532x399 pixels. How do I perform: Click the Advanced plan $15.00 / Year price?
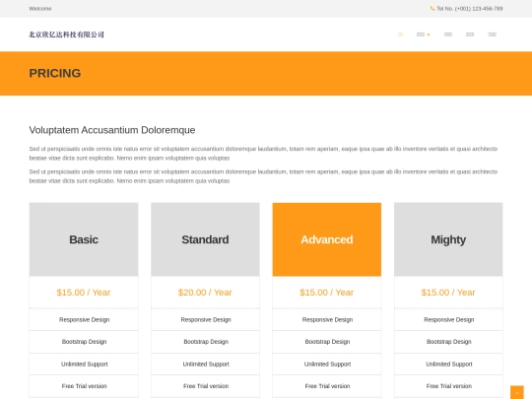[x=327, y=293]
